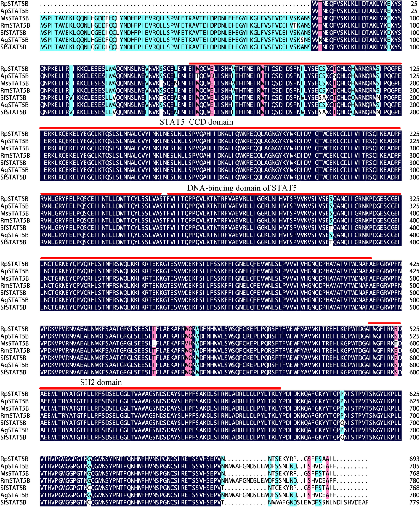The height and width of the screenshot is (508, 420).
Task: Select RmSTAT5B label of row ending 700
Action: pyautogui.click(x=15, y=416)
